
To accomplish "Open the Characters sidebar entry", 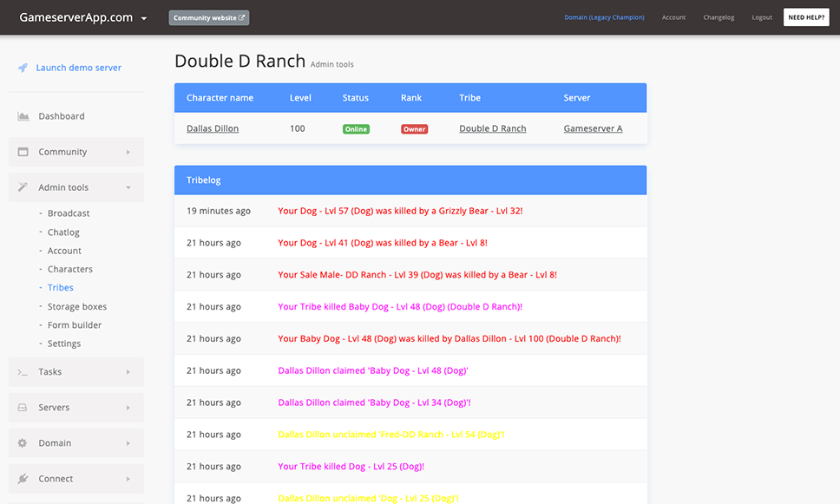I will click(x=69, y=269).
